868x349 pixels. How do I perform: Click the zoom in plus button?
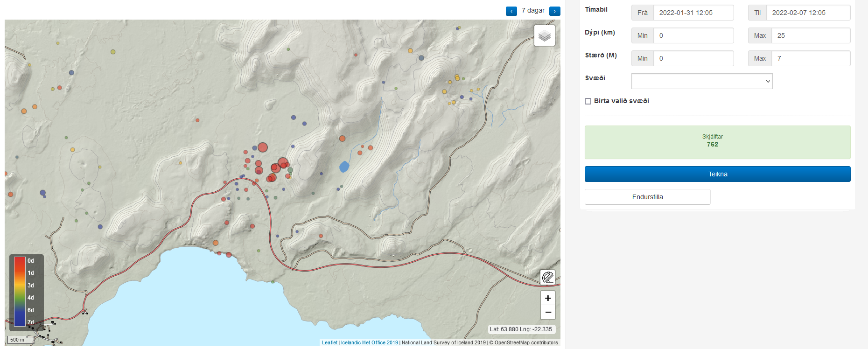click(548, 298)
